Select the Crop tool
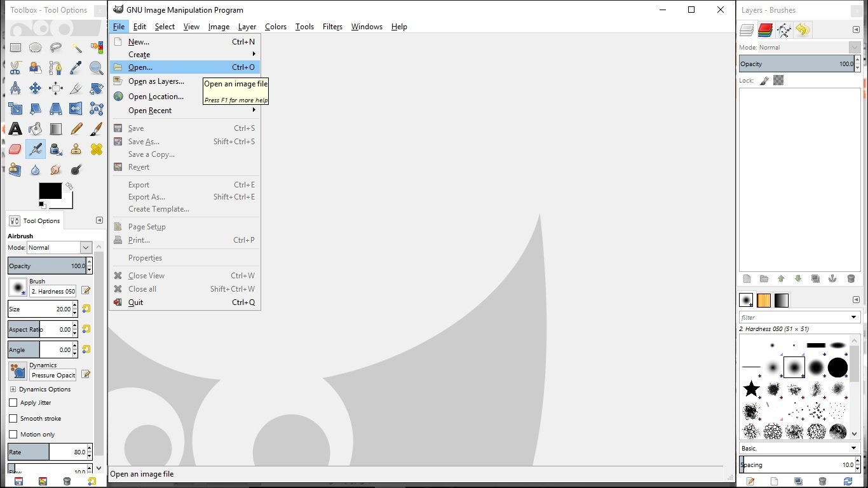Screen dimensions: 868x488 click(x=76, y=88)
